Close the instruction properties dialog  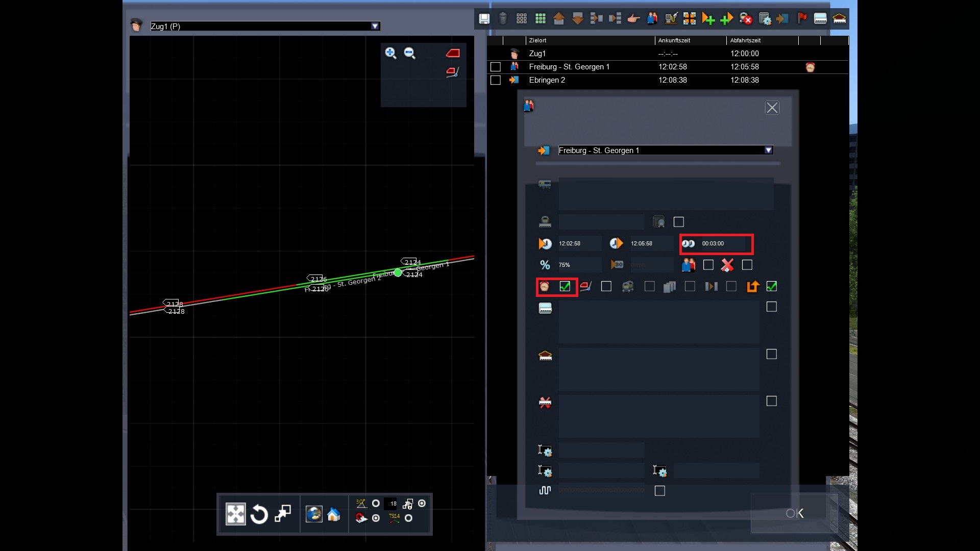click(772, 108)
